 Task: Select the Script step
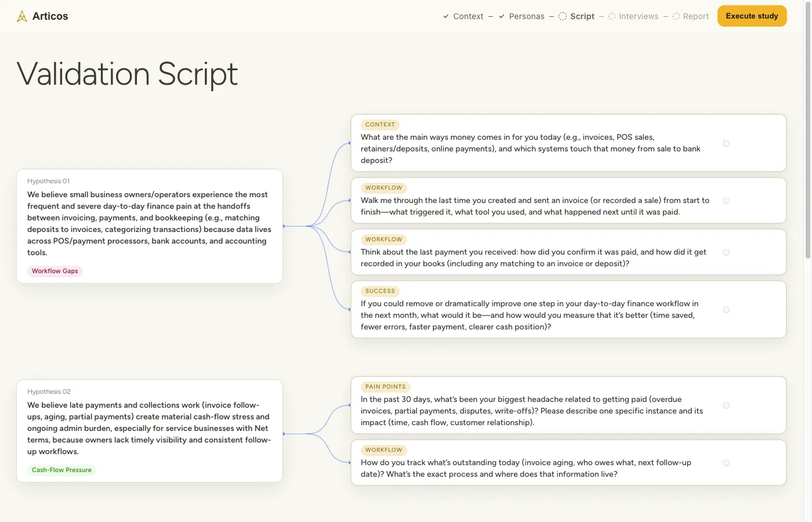click(x=577, y=16)
